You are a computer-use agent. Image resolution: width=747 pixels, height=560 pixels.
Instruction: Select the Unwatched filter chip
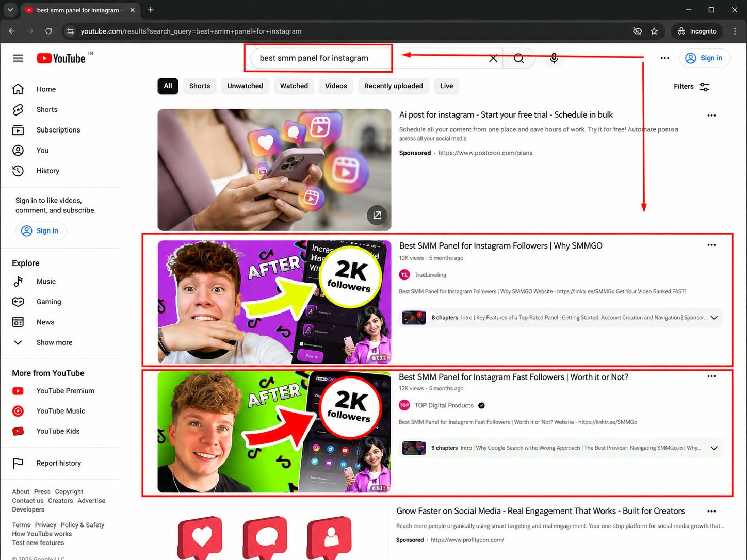coord(245,86)
